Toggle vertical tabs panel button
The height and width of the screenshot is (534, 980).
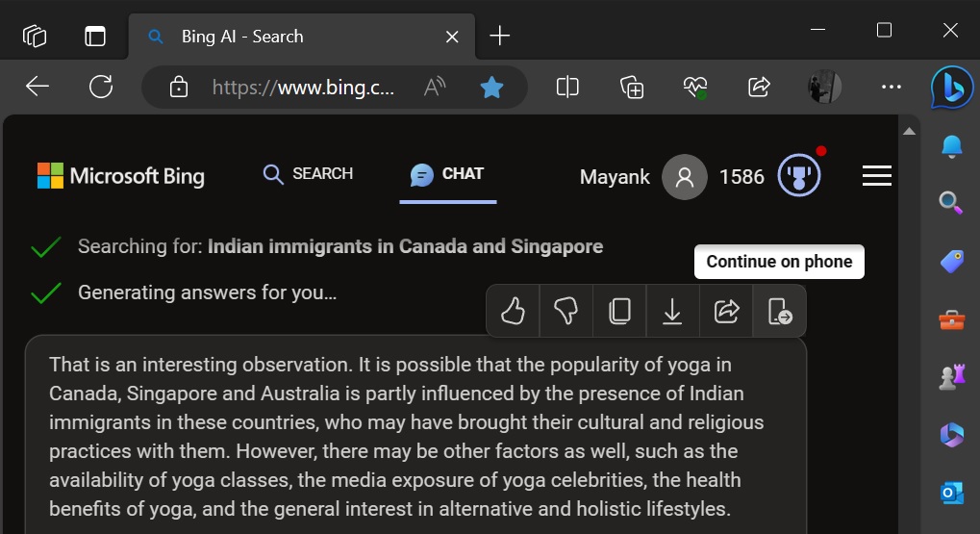click(95, 36)
